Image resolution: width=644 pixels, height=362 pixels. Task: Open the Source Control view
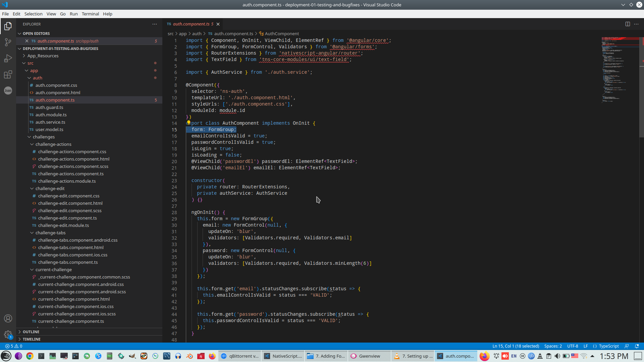pos(8,42)
